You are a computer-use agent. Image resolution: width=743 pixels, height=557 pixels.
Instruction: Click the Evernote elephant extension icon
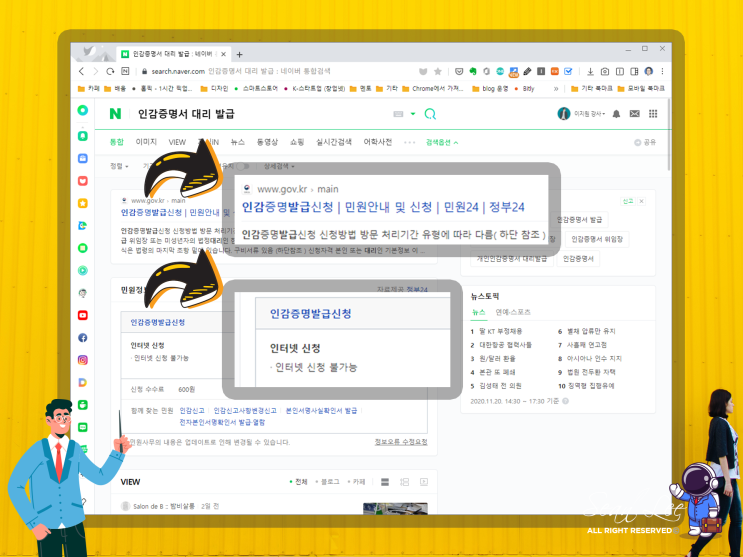472,72
